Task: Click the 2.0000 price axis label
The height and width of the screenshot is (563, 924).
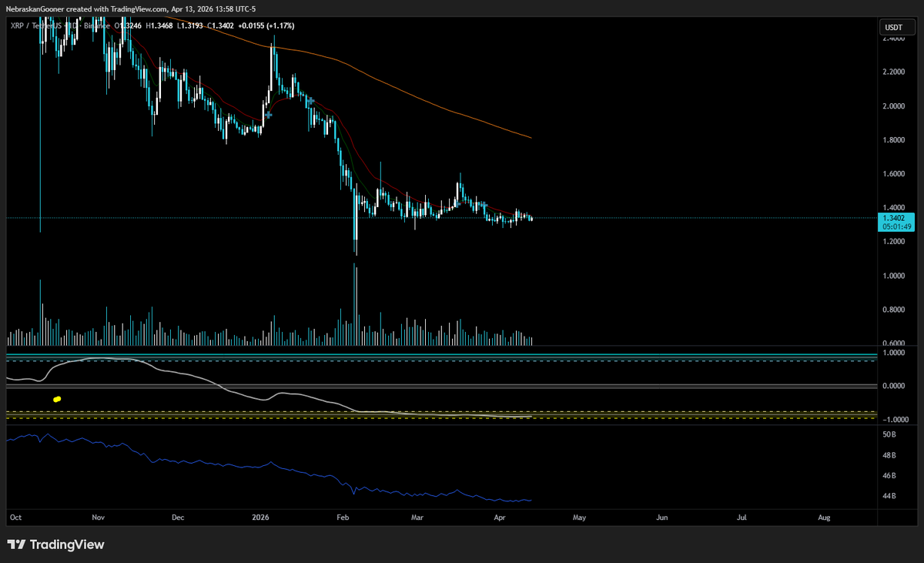Action: [893, 106]
